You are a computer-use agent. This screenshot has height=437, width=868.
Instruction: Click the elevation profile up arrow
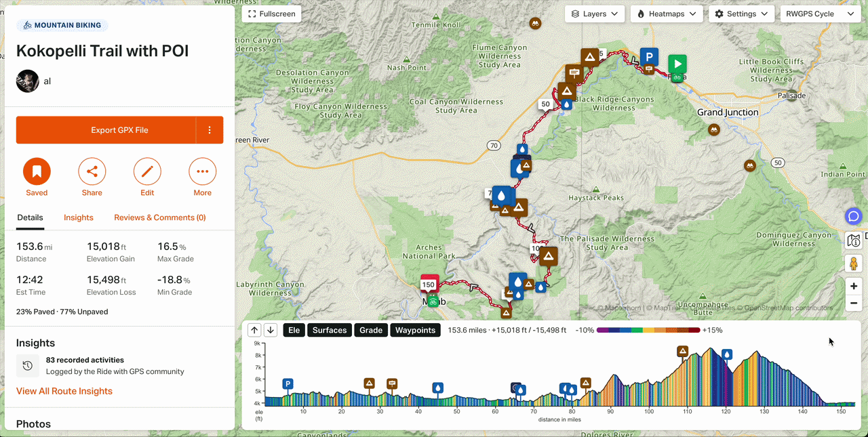click(254, 330)
